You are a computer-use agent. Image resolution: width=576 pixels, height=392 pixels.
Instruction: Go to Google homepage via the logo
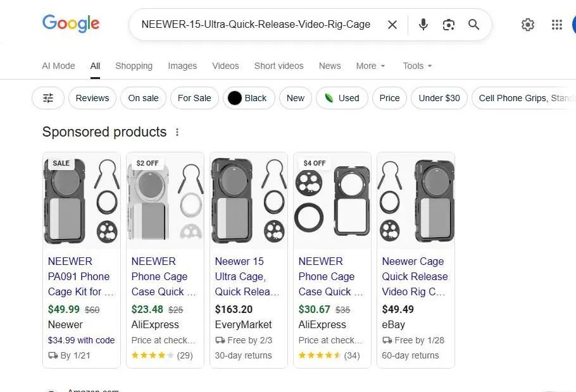[x=70, y=24]
